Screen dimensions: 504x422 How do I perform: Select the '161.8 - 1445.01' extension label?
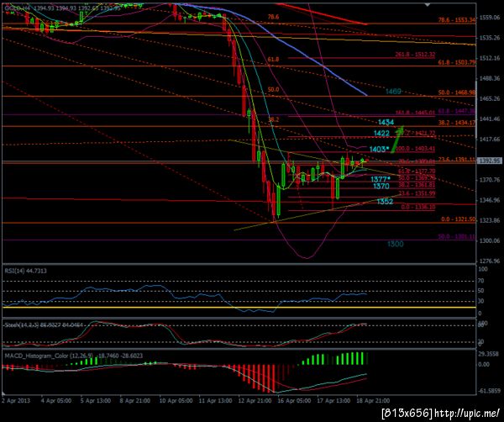pyautogui.click(x=415, y=113)
